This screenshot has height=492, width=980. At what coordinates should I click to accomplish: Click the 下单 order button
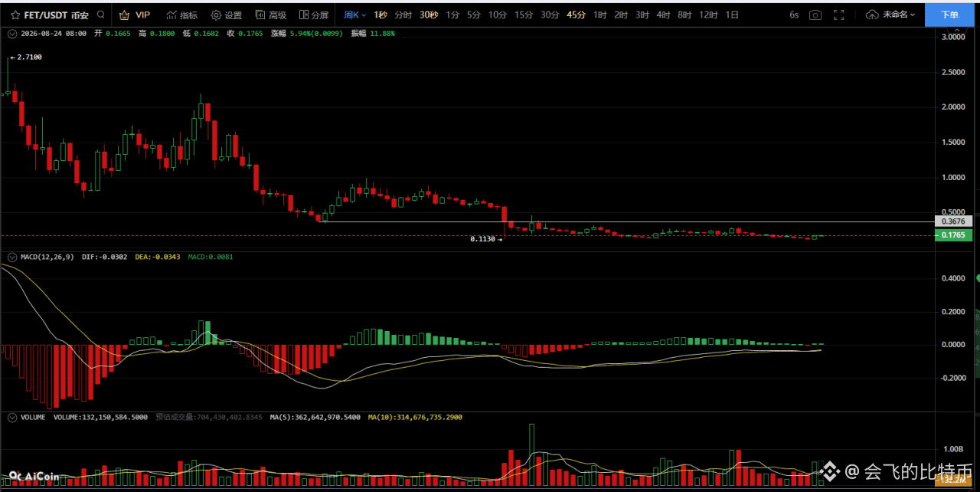click(x=949, y=15)
